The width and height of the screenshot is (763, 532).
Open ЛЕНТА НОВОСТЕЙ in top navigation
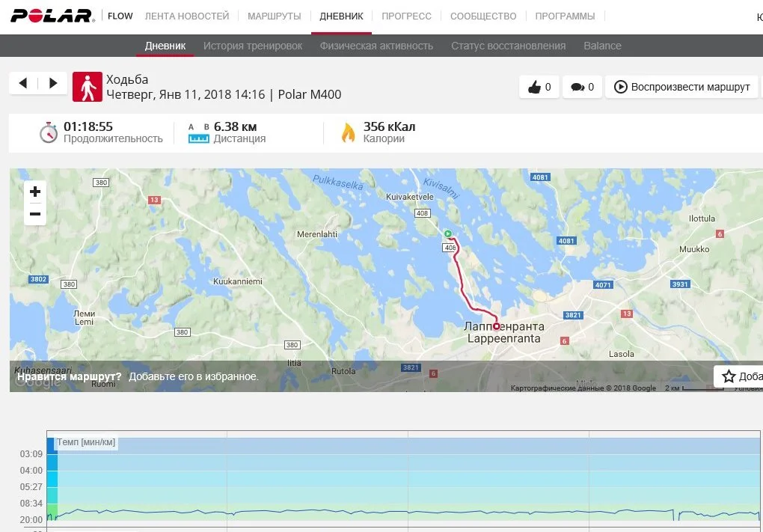point(187,16)
